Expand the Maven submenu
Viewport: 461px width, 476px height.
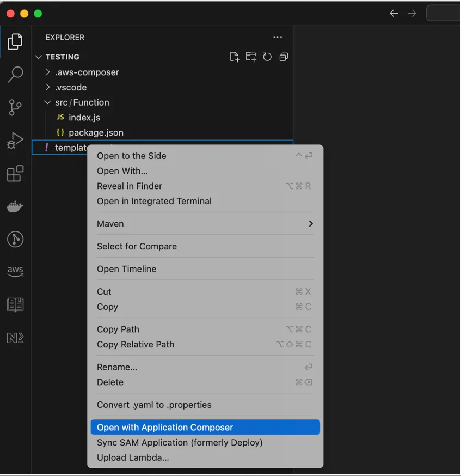coord(205,224)
